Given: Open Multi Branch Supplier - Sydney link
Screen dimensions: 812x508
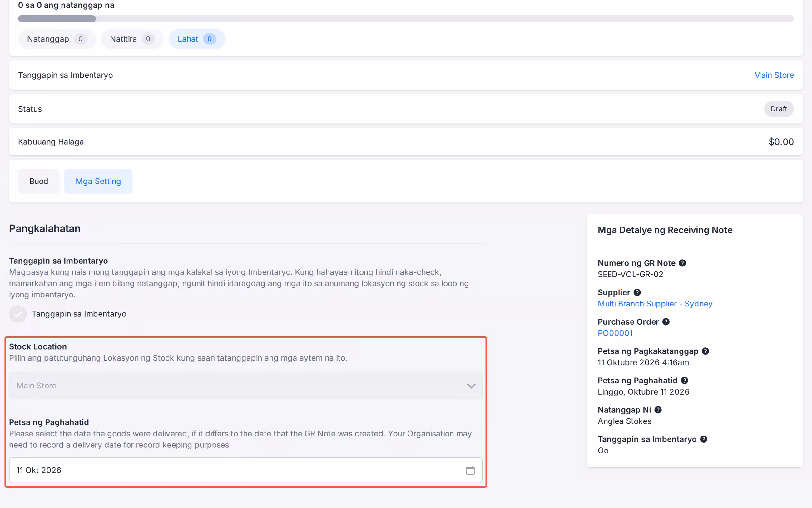Looking at the screenshot, I should point(655,304).
